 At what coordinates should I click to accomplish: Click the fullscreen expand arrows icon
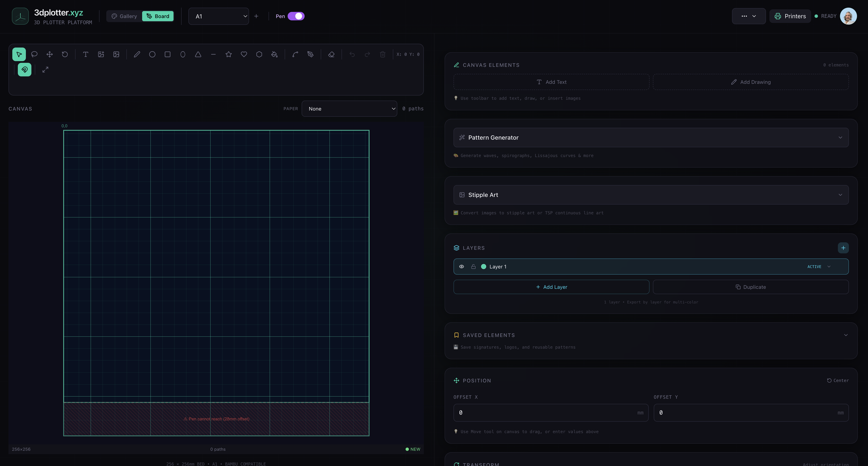pyautogui.click(x=46, y=69)
